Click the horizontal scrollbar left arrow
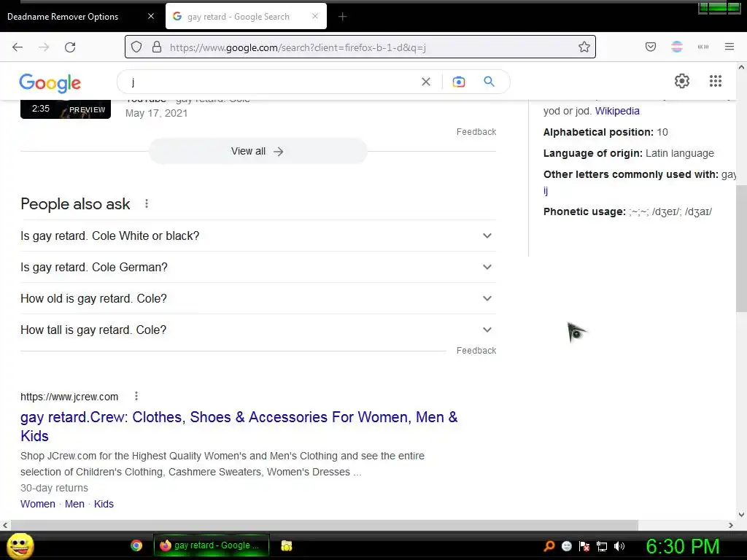Screen dimensions: 747x560 pyautogui.click(x=5, y=525)
